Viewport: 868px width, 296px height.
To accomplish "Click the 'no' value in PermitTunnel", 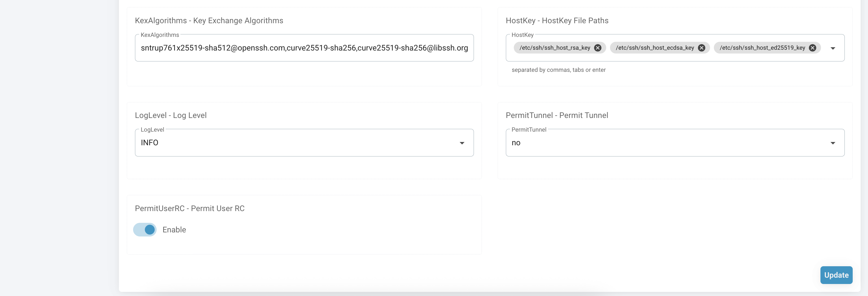I will [516, 143].
